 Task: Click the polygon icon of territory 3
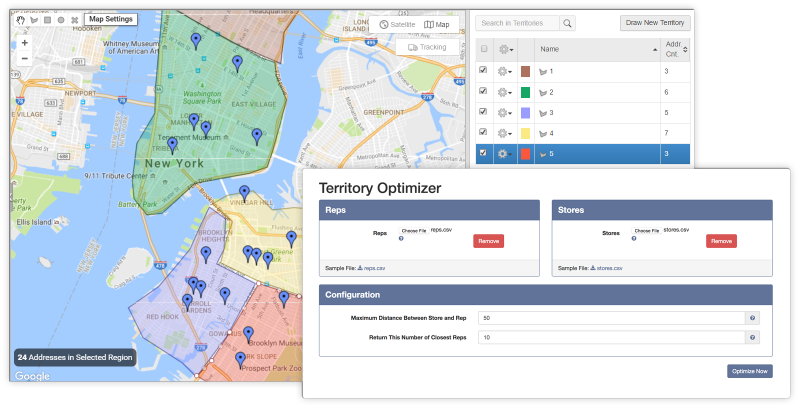tap(543, 113)
